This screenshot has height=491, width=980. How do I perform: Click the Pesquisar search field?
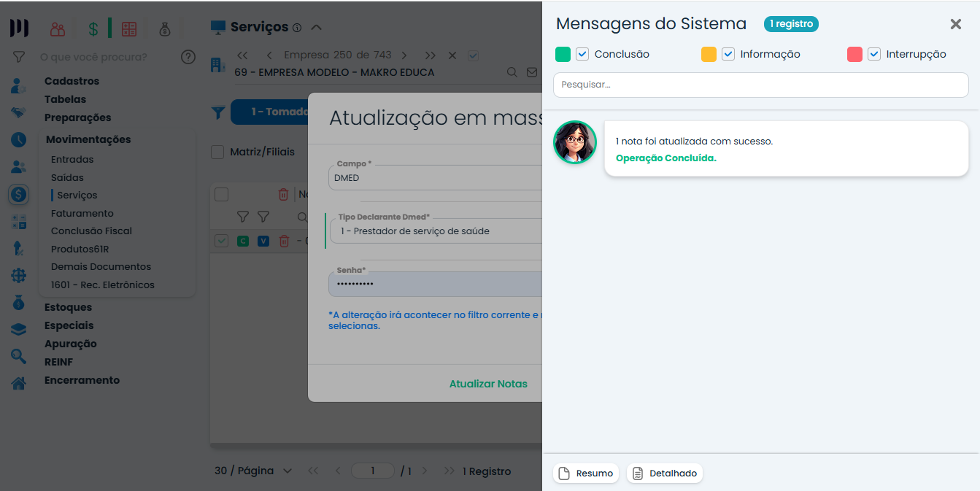coord(760,85)
